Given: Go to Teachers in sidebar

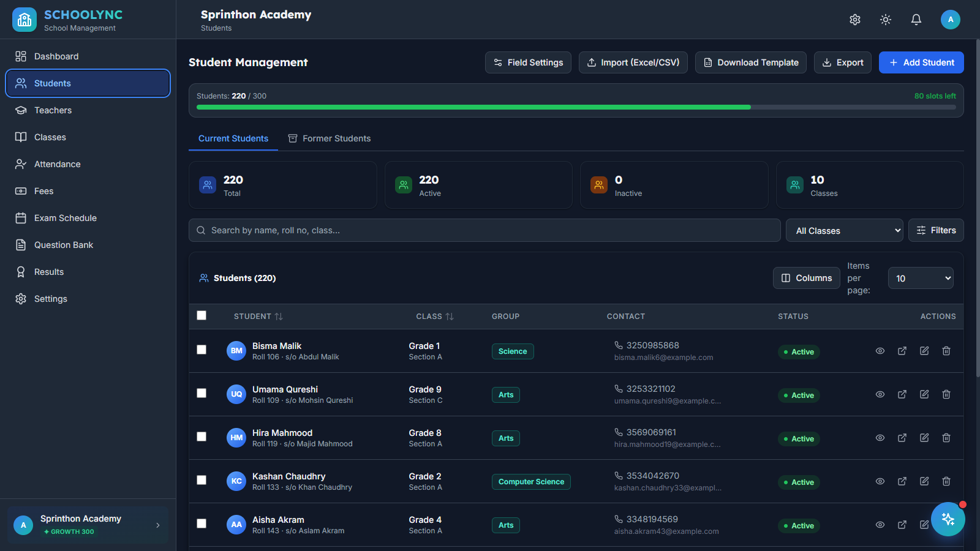Looking at the screenshot, I should point(88,110).
